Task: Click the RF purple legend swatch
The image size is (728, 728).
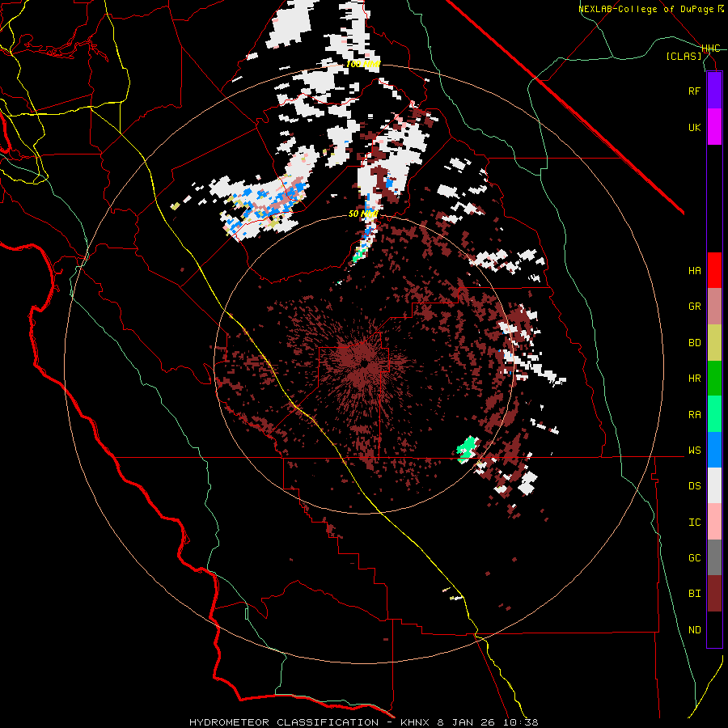Action: click(714, 91)
